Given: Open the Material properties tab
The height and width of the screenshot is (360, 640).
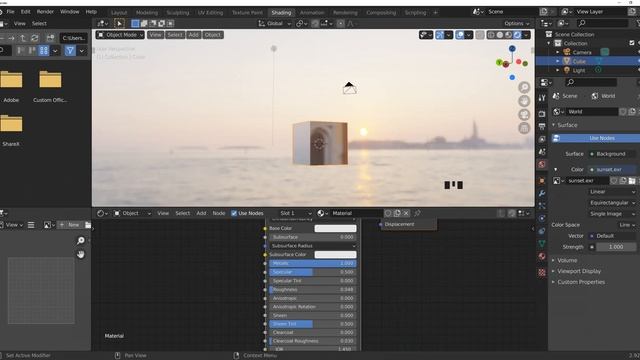Looking at the screenshot, I should [542, 256].
